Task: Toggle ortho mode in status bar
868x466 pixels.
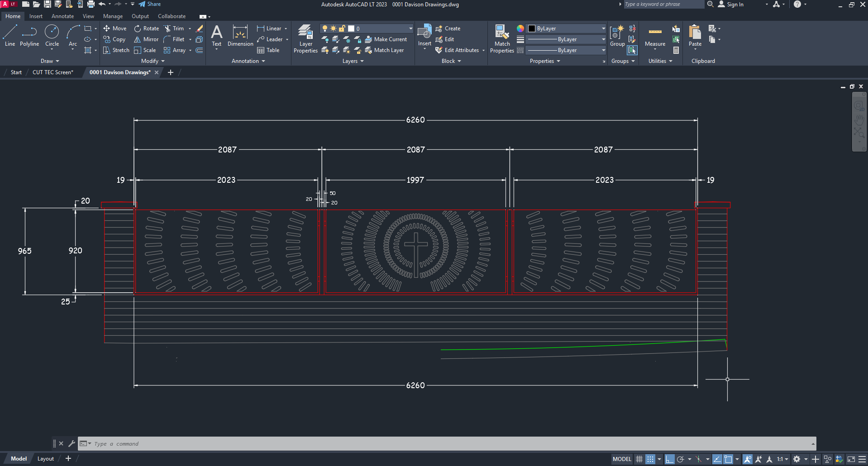Action: pos(670,459)
